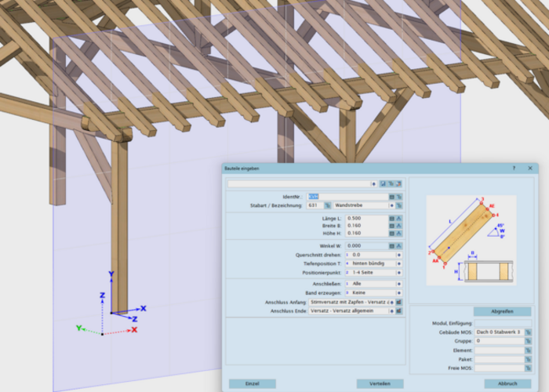
Task: Open the top preset combo box arrow
Action: 373,183
